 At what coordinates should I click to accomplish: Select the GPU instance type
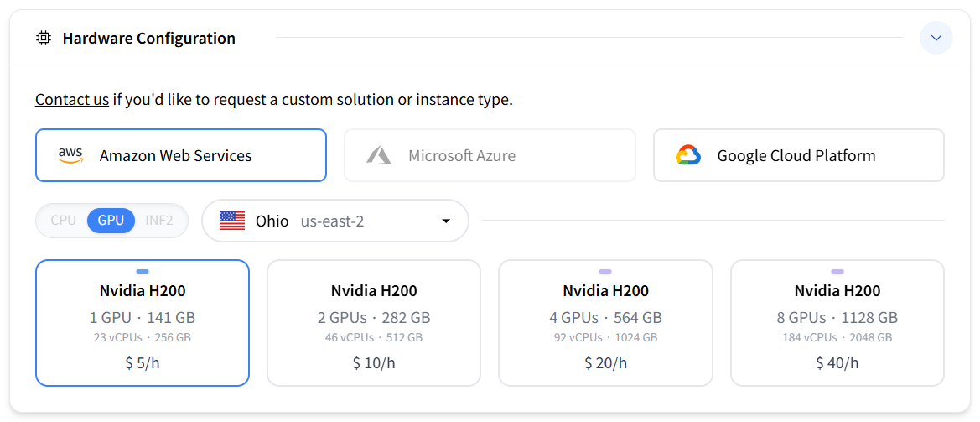[111, 221]
